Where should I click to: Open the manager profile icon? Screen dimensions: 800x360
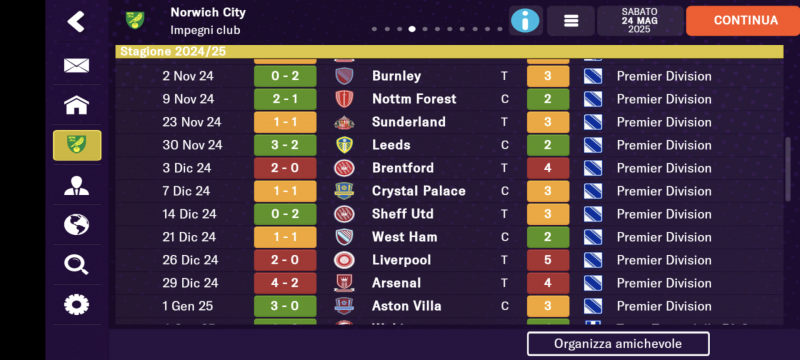point(77,186)
